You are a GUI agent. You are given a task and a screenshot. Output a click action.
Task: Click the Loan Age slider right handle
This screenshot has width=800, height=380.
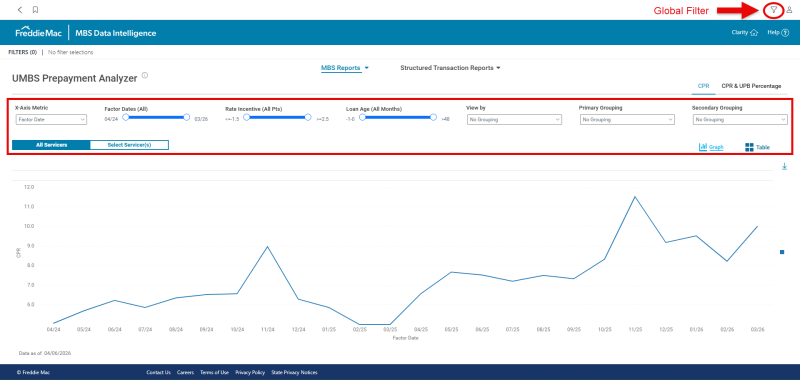click(433, 117)
